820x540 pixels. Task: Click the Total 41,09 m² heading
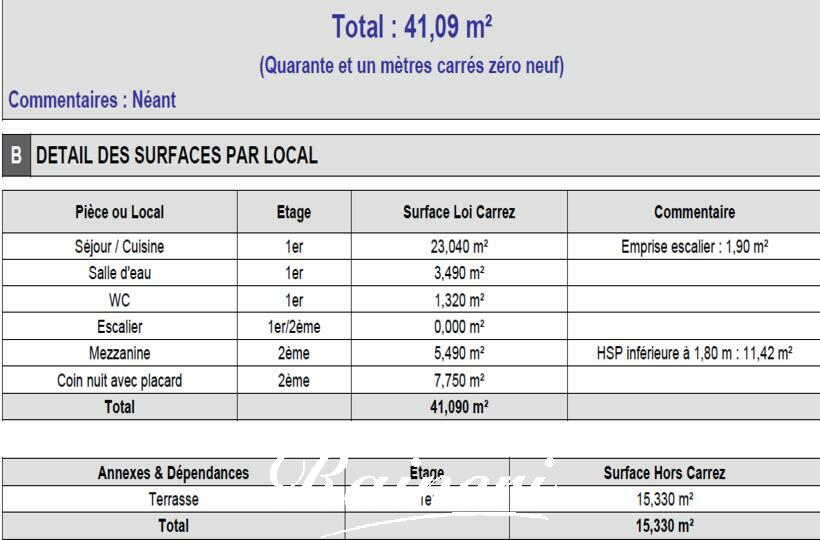pyautogui.click(x=411, y=27)
